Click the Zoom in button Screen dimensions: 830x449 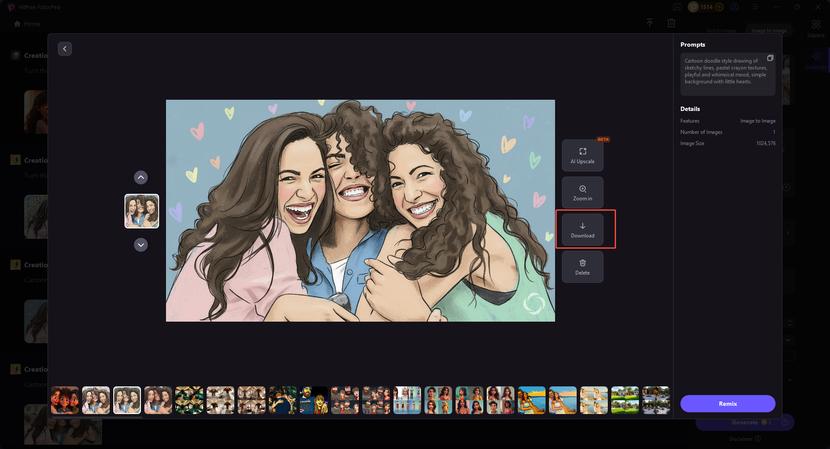pos(582,193)
